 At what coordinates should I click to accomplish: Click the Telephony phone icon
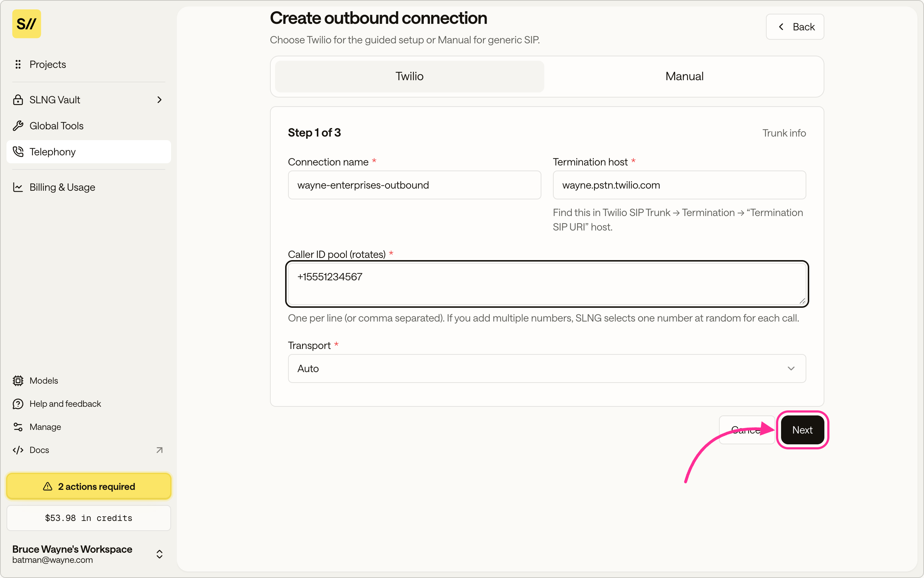pyautogui.click(x=18, y=152)
